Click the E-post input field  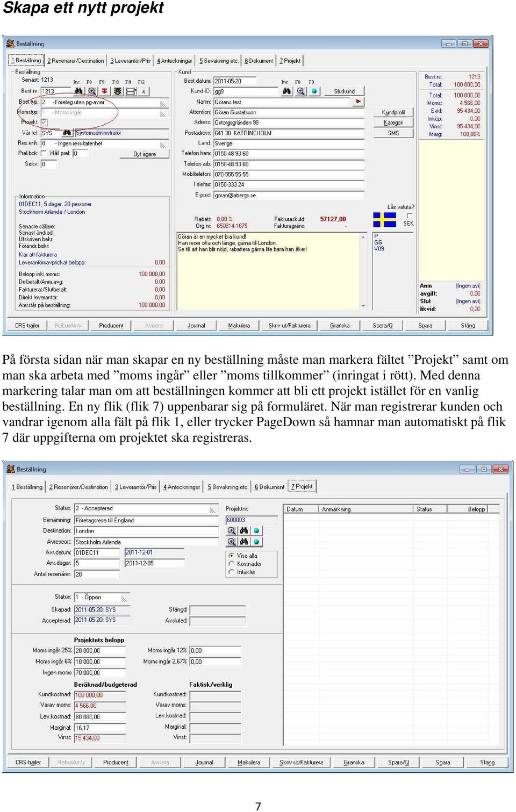(289, 195)
